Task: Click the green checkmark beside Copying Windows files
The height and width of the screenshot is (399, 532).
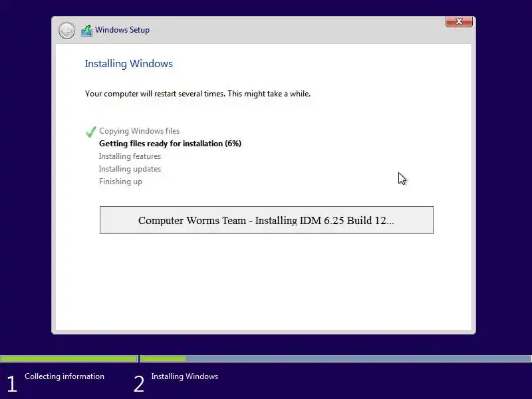Action: tap(91, 132)
